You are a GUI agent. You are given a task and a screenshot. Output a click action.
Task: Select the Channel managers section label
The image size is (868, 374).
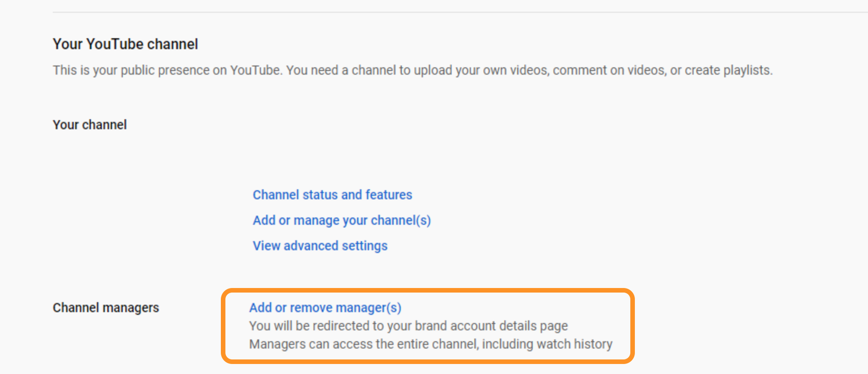(106, 308)
